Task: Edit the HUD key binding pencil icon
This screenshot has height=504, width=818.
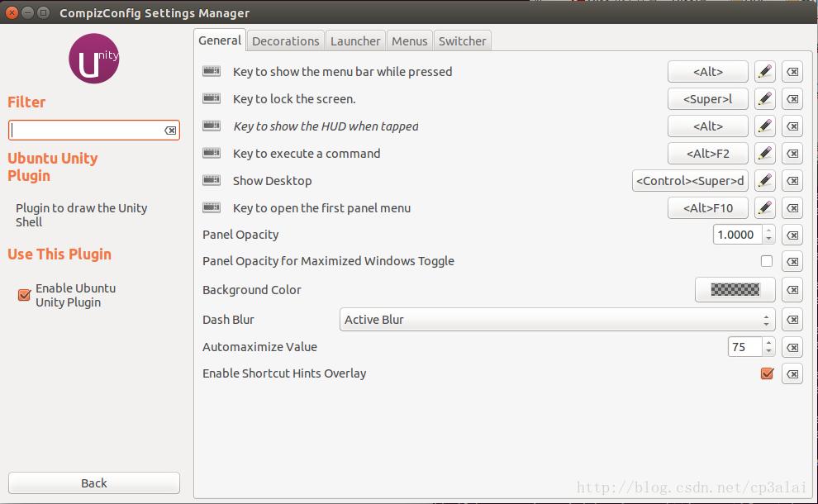Action: tap(764, 126)
